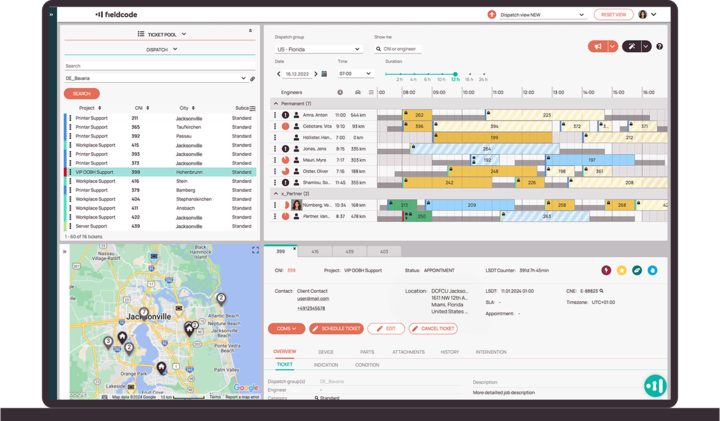Click the ticket list column settings icon
720x421 pixels.
pos(252,108)
